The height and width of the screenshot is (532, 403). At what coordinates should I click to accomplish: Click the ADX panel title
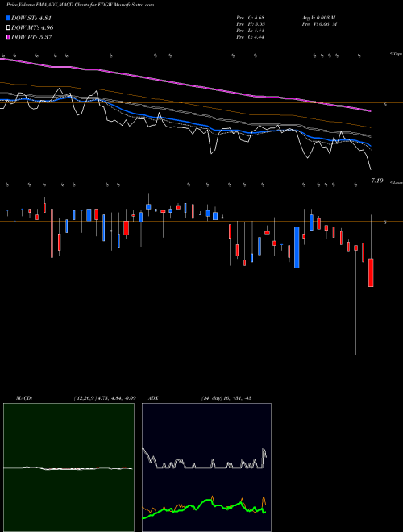click(153, 398)
